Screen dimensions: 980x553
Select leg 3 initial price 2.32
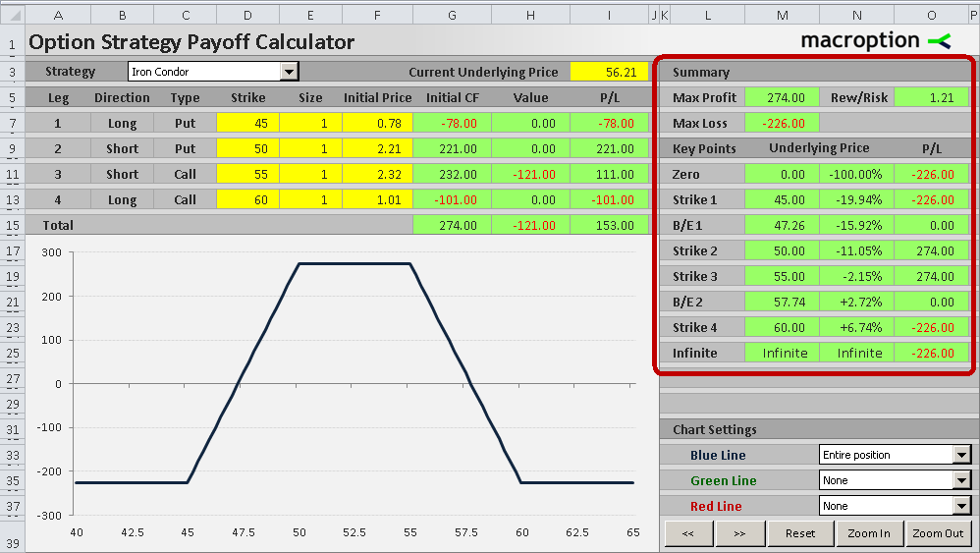pyautogui.click(x=377, y=174)
